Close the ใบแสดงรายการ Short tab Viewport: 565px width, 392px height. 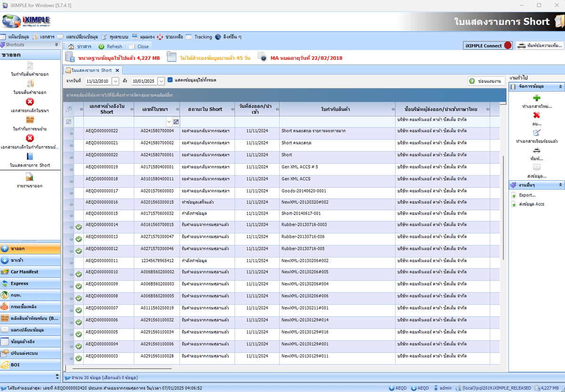pos(118,70)
